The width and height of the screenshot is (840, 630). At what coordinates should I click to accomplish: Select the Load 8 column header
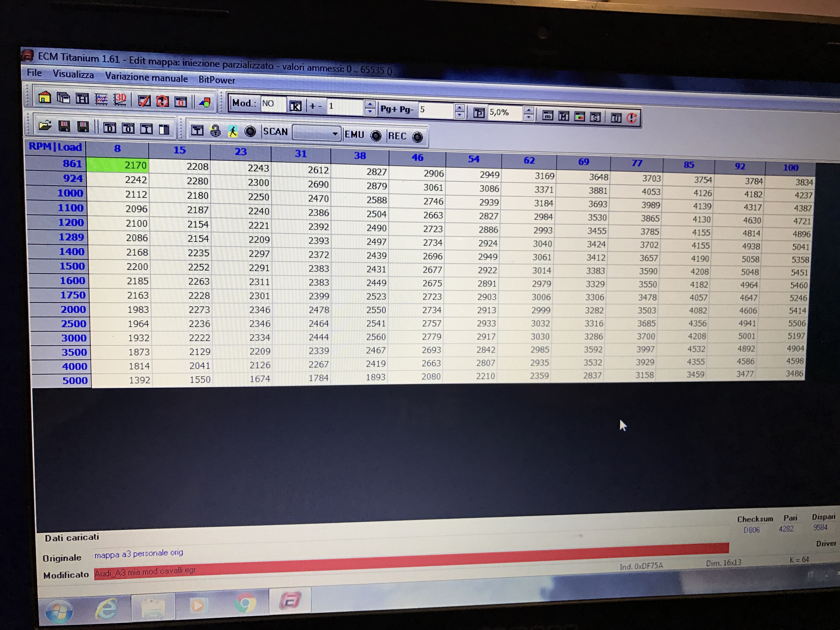pyautogui.click(x=117, y=149)
